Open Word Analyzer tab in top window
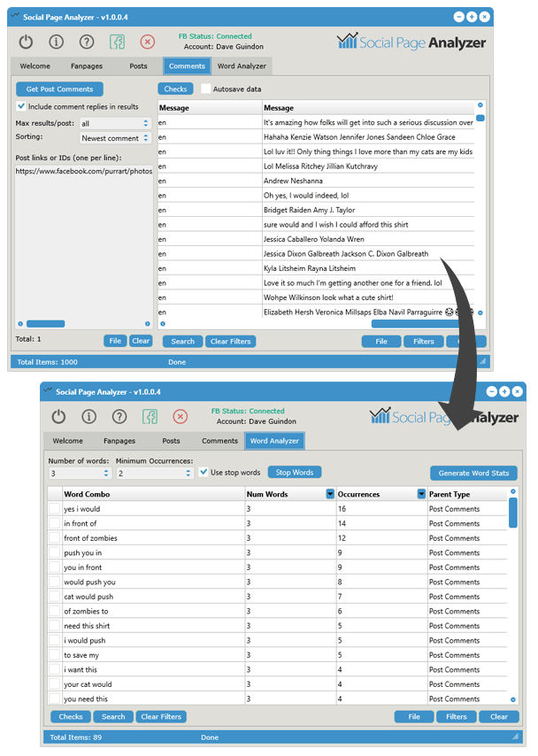This screenshot has height=756, width=538. (242, 66)
